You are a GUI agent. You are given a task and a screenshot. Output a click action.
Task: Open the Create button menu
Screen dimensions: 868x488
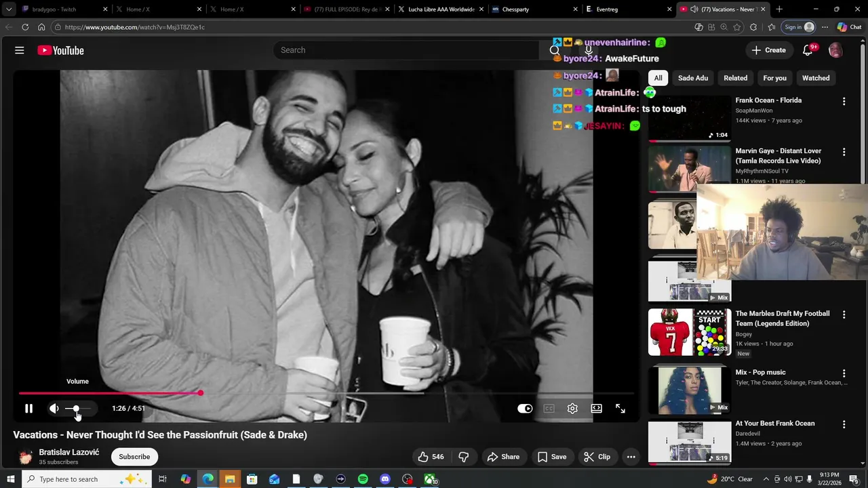click(769, 50)
